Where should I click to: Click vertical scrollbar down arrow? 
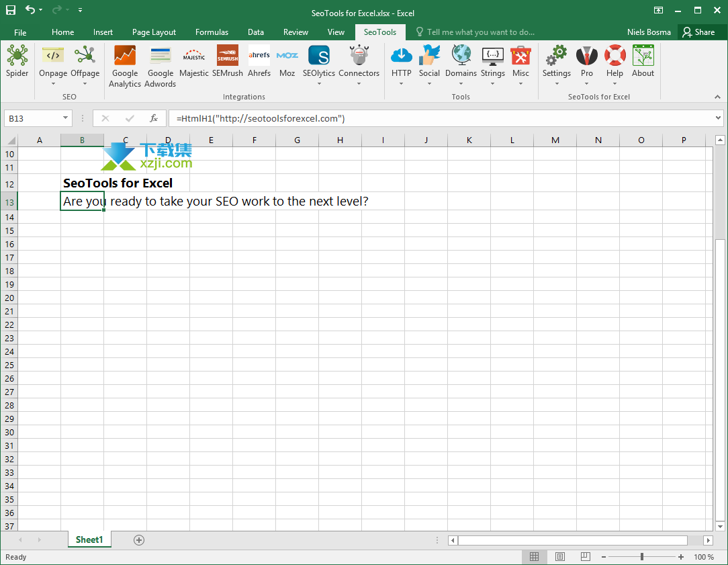[720, 527]
